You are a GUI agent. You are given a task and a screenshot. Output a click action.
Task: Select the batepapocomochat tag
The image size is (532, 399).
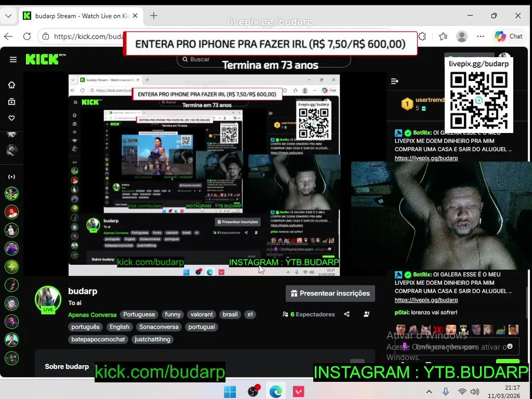98,339
